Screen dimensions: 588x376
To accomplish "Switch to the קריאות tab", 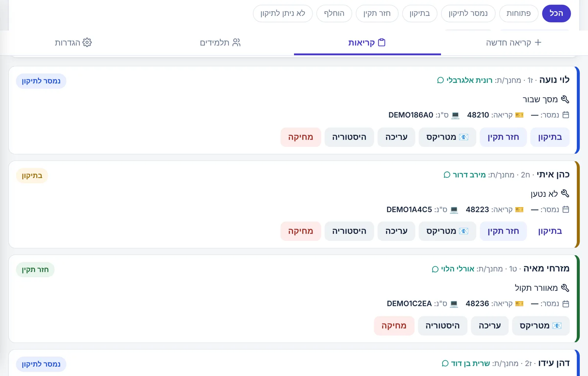I will pos(367,43).
